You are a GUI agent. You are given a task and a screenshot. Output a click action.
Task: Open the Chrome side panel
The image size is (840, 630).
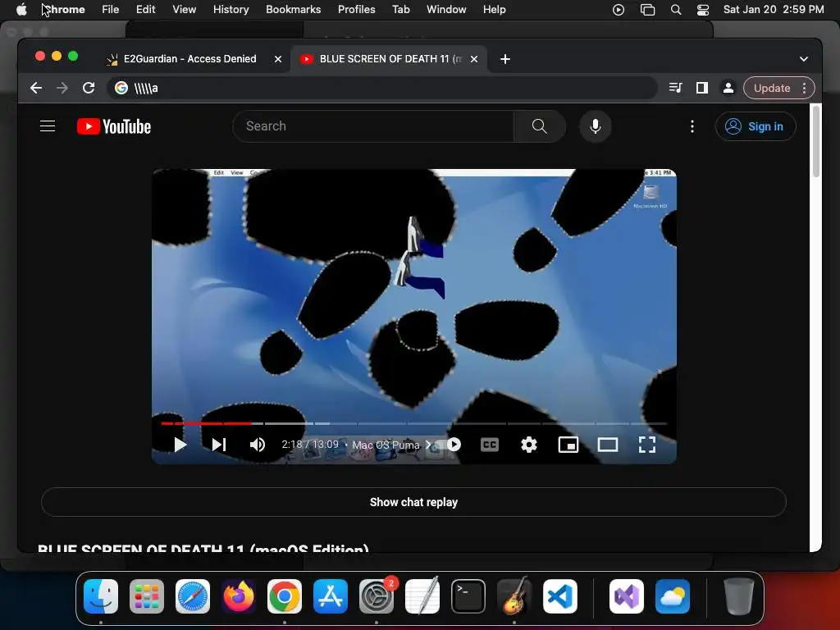point(702,88)
